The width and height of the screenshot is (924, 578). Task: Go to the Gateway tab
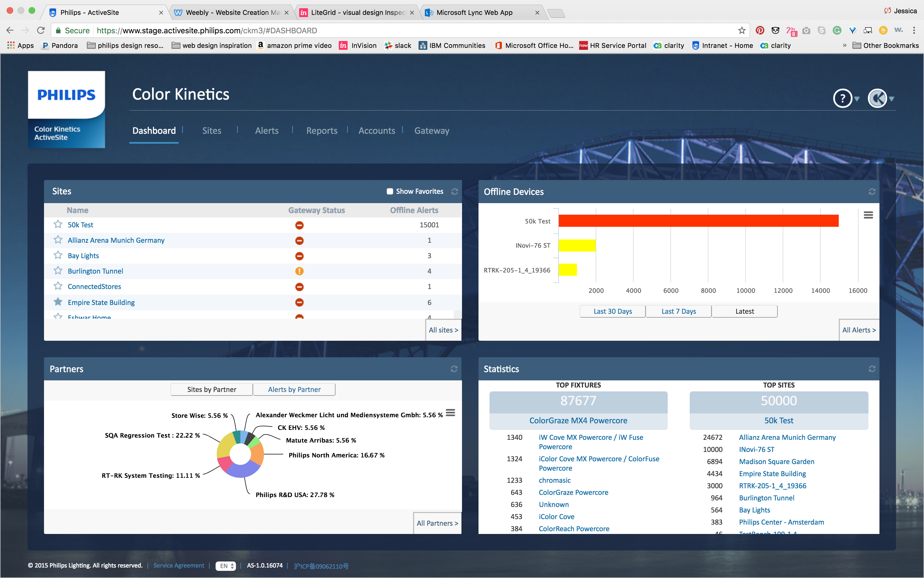432,131
